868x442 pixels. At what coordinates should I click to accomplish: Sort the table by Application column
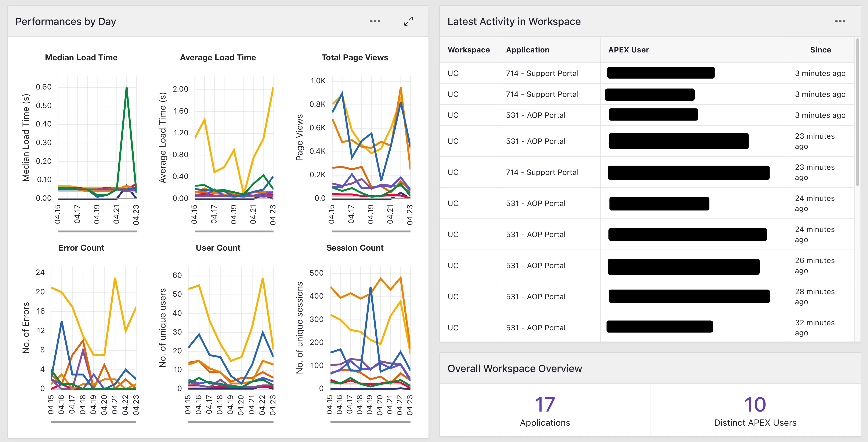(x=528, y=49)
